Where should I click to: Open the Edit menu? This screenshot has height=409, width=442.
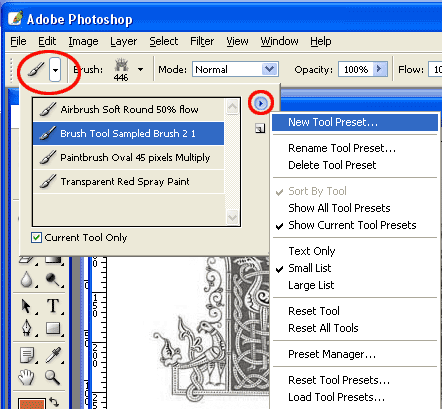pos(47,41)
